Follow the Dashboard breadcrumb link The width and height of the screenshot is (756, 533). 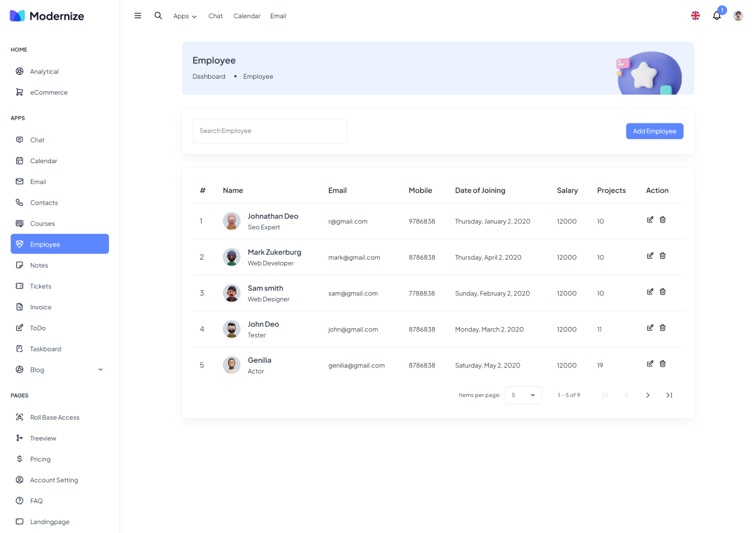click(x=209, y=76)
